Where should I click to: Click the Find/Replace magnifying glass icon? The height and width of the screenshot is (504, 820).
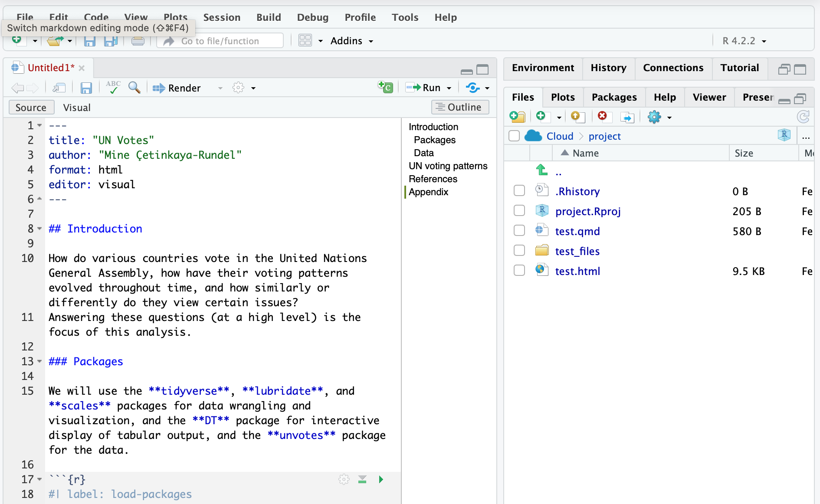pyautogui.click(x=134, y=88)
